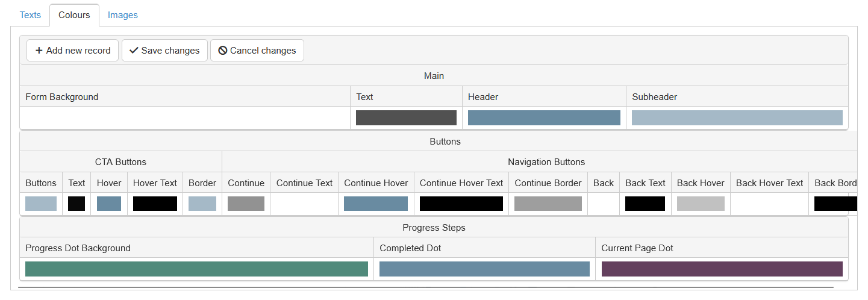
Task: Click the Add new record button
Action: tap(72, 51)
